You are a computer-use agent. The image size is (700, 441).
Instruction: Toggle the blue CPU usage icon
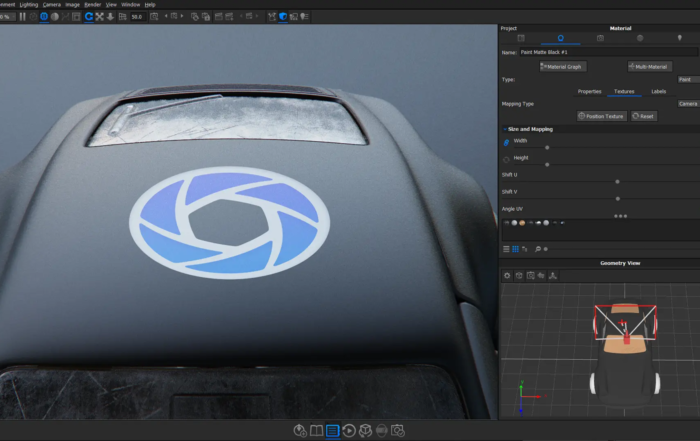coord(44,17)
